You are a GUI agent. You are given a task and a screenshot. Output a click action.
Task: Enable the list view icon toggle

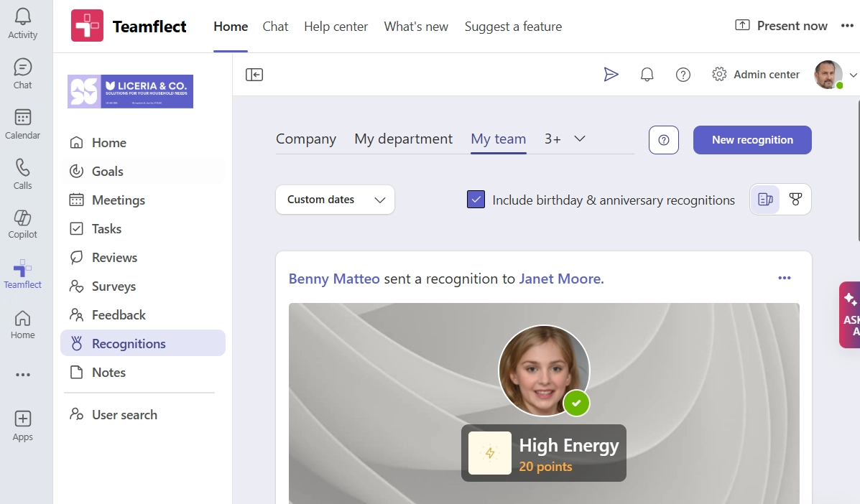click(x=766, y=200)
